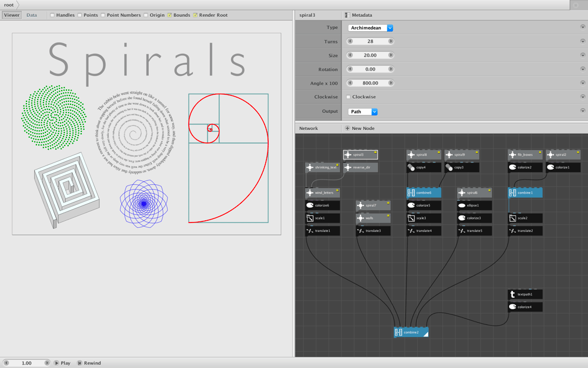Click the ellipse1 node
The width and height of the screenshot is (588, 368).
click(475, 205)
